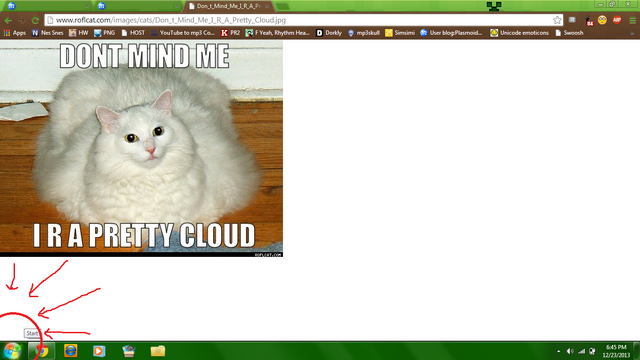Open the emoticon face extension
Screen dimensions: 640x360
[x=602, y=20]
